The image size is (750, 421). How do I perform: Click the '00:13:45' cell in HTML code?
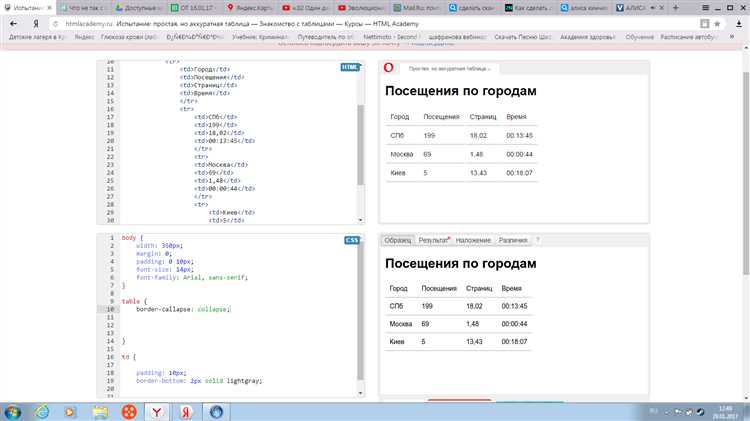tap(224, 141)
